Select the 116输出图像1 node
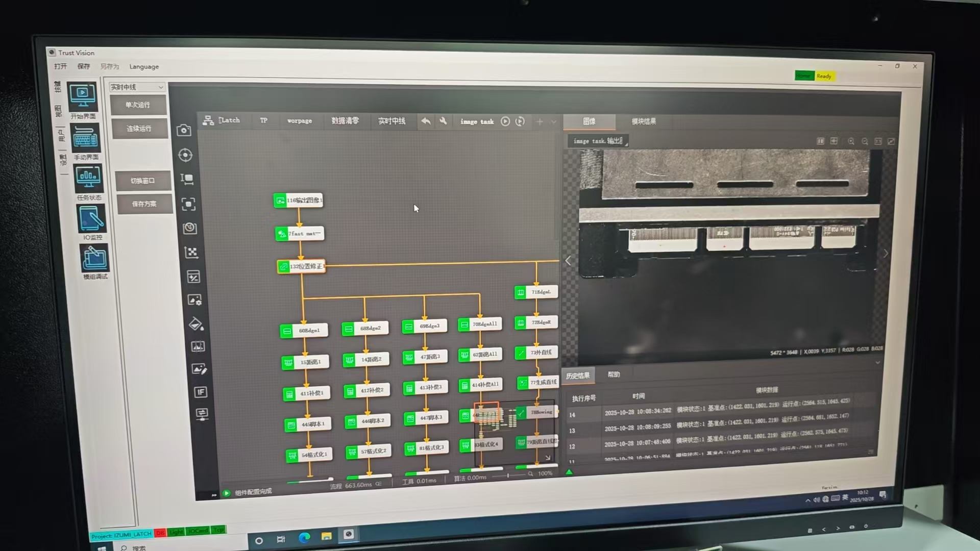Screen dimensions: 980x551 [x=299, y=201]
